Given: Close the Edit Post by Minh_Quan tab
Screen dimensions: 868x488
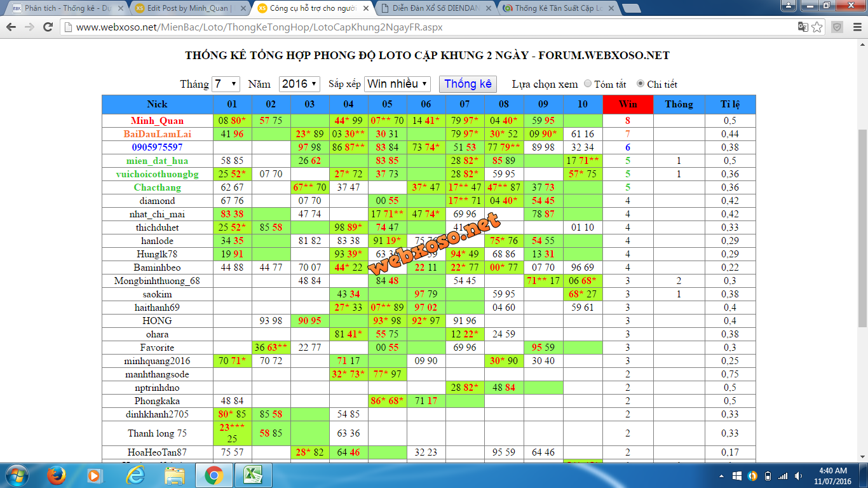Looking at the screenshot, I should coord(243,8).
